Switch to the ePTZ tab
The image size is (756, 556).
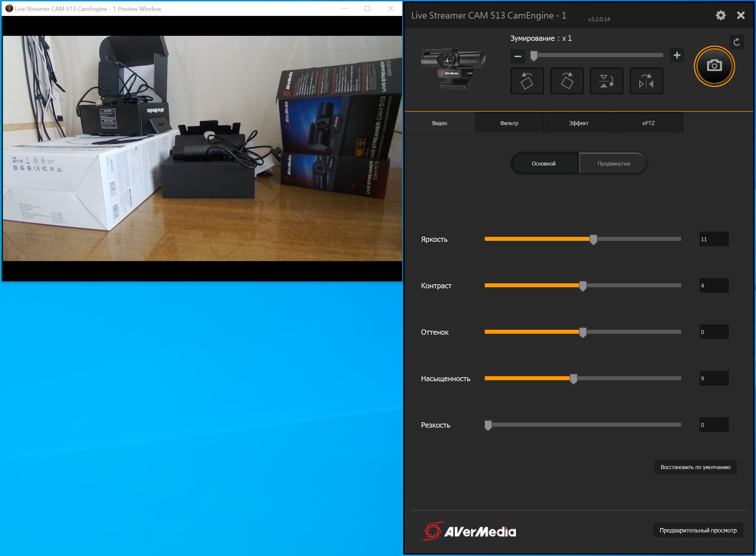648,123
